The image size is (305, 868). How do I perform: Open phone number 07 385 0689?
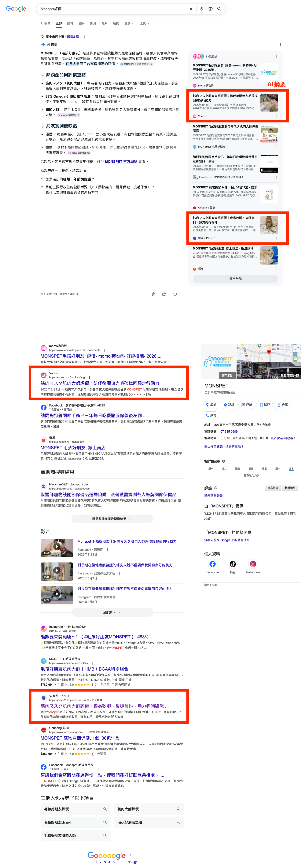[229, 432]
